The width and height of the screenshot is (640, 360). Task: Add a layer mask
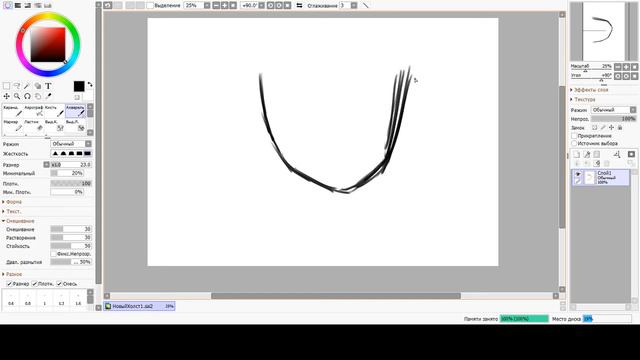click(631, 154)
